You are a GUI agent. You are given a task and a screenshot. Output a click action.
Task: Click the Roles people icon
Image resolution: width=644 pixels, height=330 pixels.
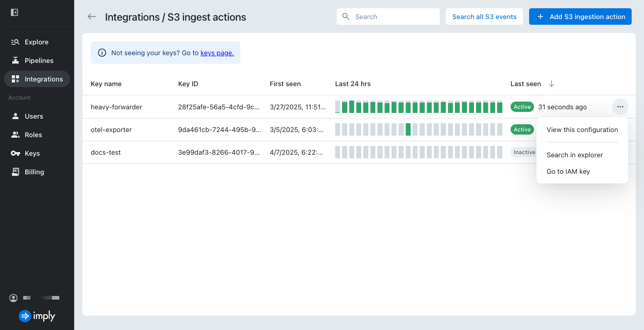(15, 135)
